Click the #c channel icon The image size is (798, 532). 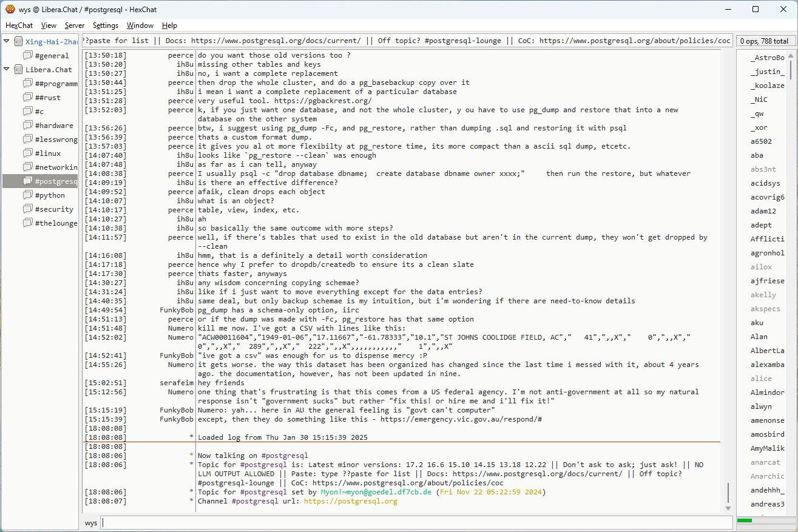[x=28, y=112]
